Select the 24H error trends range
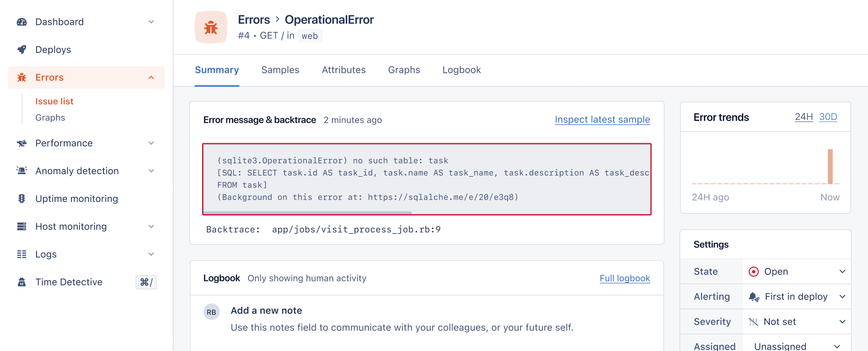This screenshot has width=868, height=351. click(x=804, y=117)
